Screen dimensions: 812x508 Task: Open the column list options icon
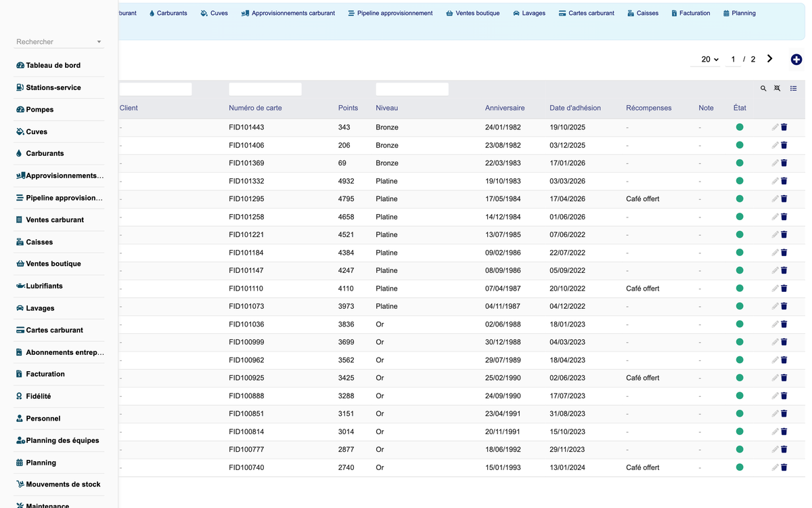pyautogui.click(x=794, y=89)
